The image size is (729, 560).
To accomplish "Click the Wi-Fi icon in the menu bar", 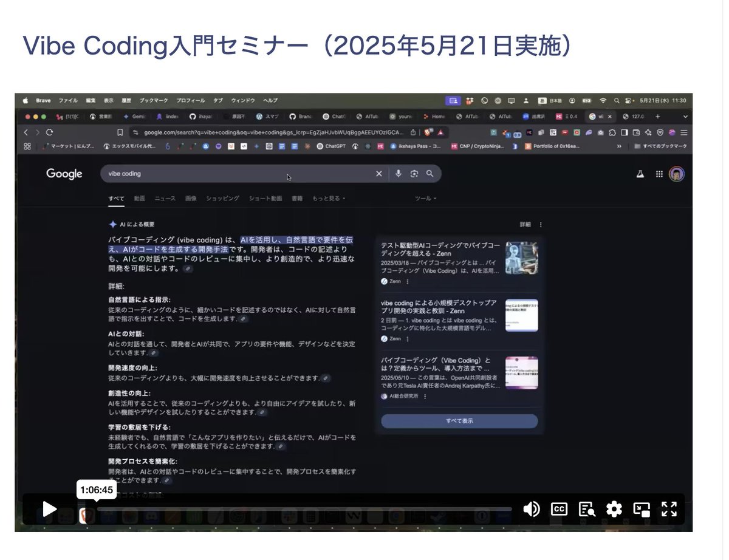I will [x=603, y=100].
